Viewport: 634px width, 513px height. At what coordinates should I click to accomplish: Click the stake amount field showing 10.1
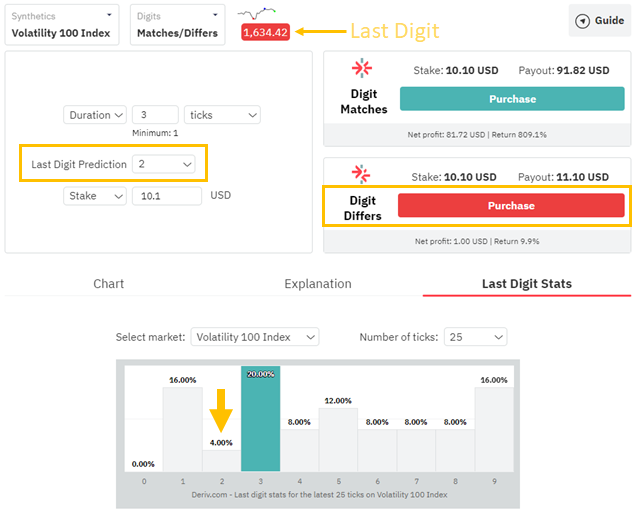point(167,196)
